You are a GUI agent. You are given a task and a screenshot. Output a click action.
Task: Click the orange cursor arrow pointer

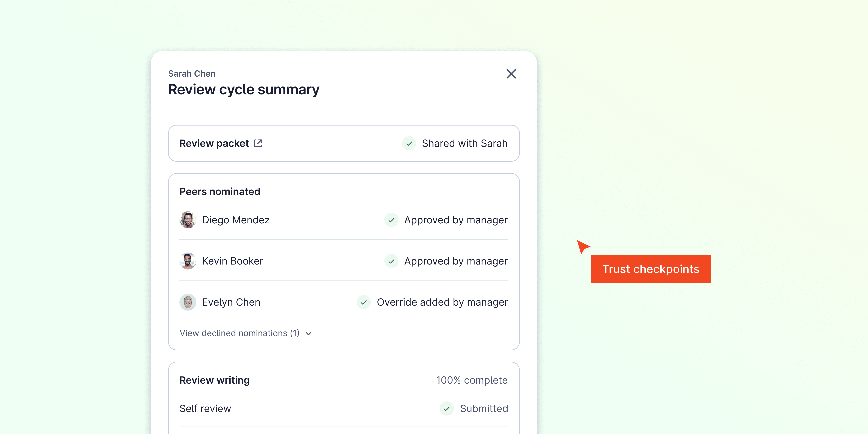click(x=582, y=246)
